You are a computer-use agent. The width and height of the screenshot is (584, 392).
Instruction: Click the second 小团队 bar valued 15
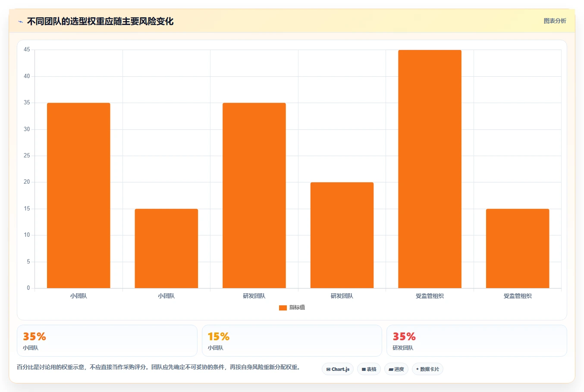[x=166, y=248]
